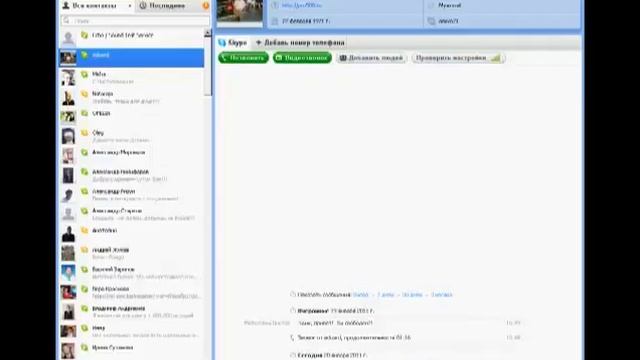Start a call with the 'Видеозвонок' button

tap(302, 58)
